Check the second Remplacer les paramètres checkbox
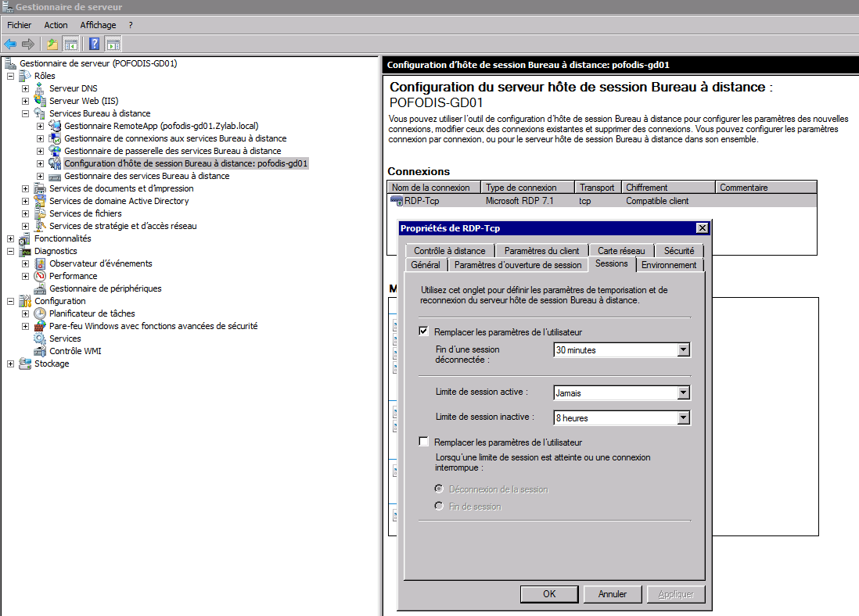 424,442
